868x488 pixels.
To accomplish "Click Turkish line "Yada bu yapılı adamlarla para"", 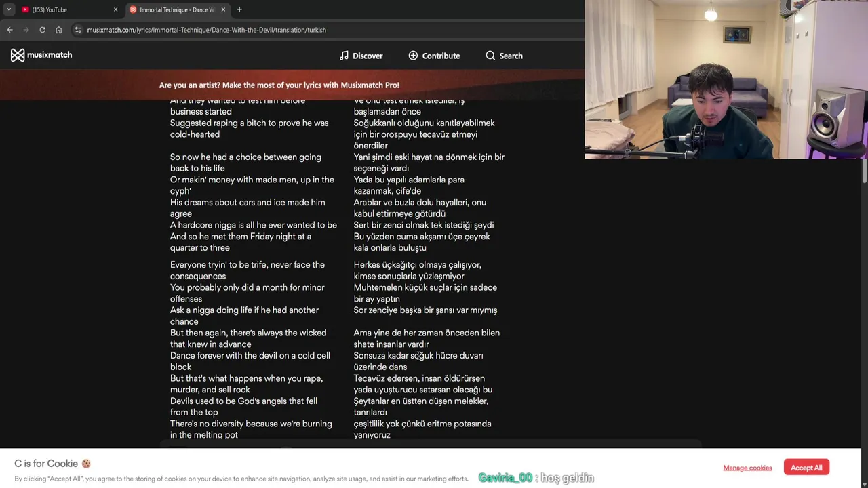I will (409, 180).
